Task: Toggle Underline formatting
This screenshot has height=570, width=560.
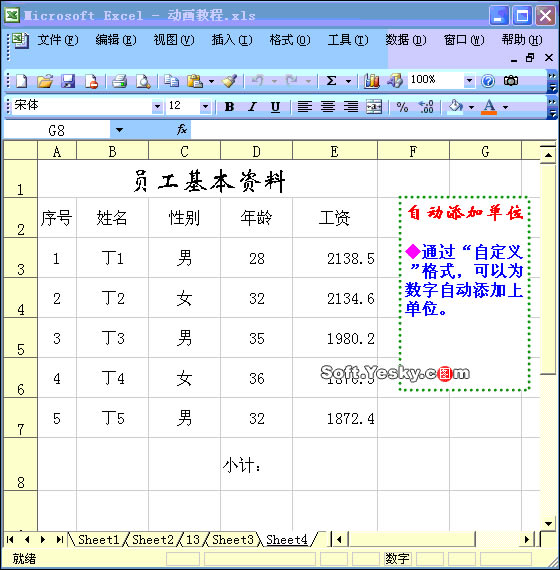Action: [275, 107]
